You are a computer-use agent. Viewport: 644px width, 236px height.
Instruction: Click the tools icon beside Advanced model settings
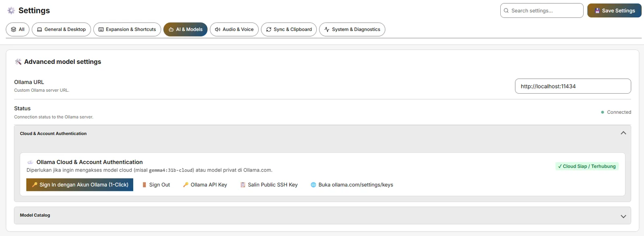pyautogui.click(x=18, y=62)
